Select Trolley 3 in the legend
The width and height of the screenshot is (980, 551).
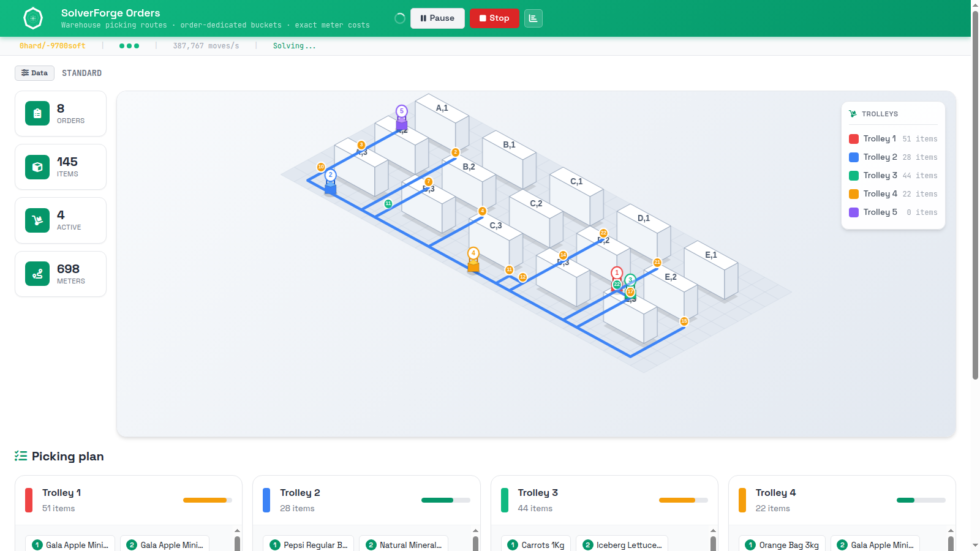coord(893,176)
